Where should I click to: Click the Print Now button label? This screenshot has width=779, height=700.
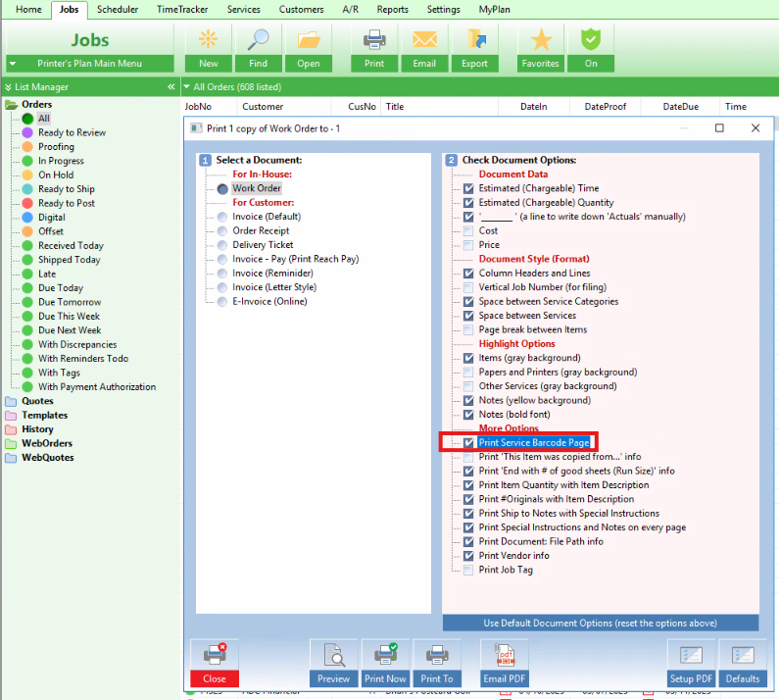point(385,678)
